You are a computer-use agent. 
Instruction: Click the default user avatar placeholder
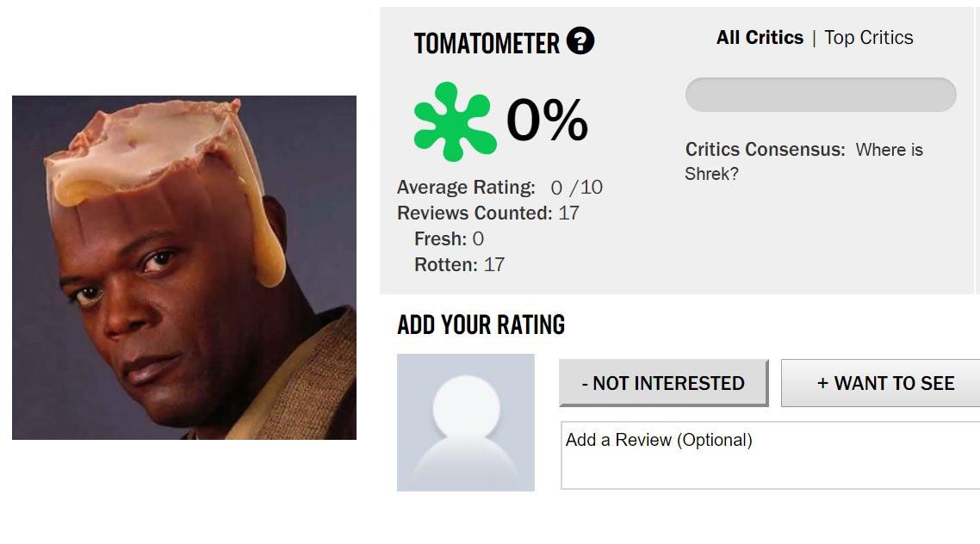click(x=465, y=422)
